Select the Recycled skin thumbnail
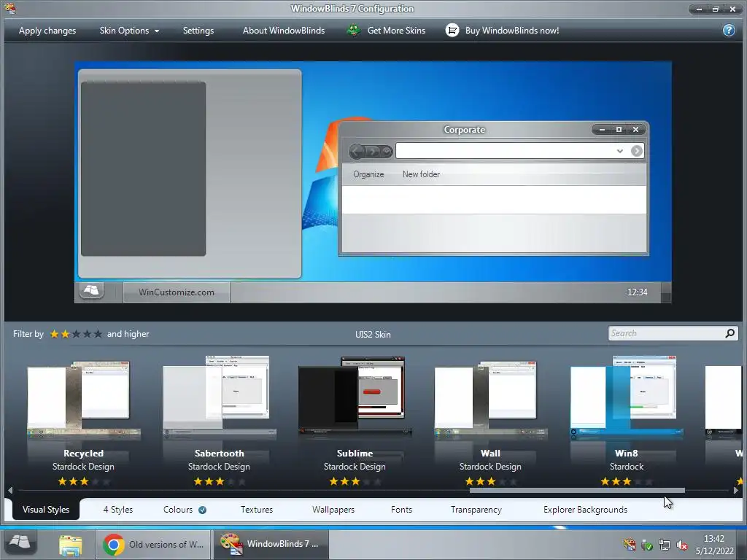 pos(83,399)
